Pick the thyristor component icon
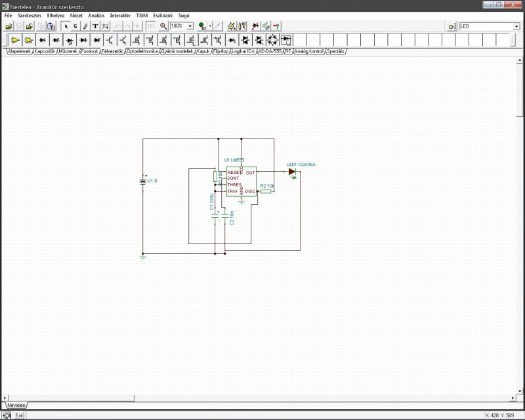 (232, 40)
